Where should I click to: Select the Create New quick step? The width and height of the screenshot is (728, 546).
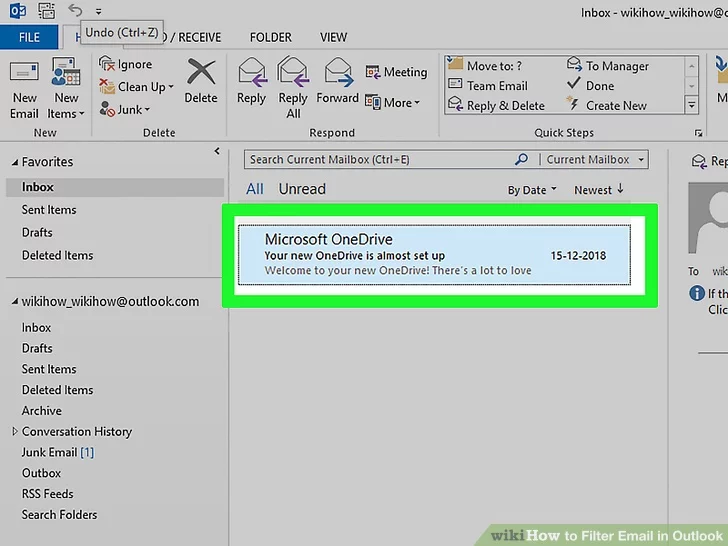[606, 105]
